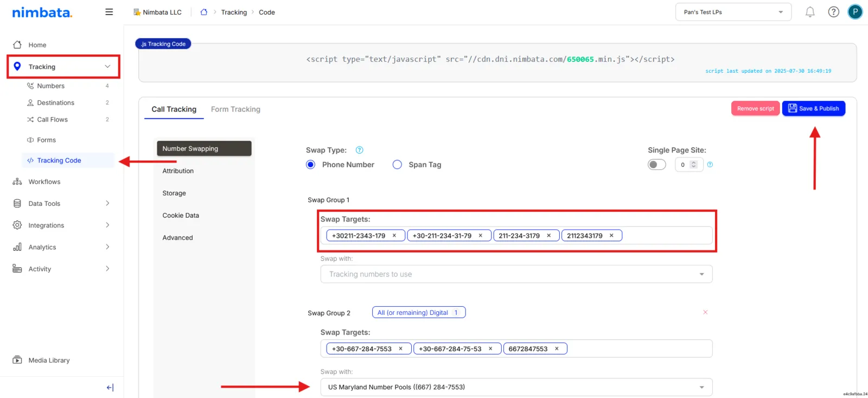Remove the +30211-2343-179 swap target

(394, 236)
